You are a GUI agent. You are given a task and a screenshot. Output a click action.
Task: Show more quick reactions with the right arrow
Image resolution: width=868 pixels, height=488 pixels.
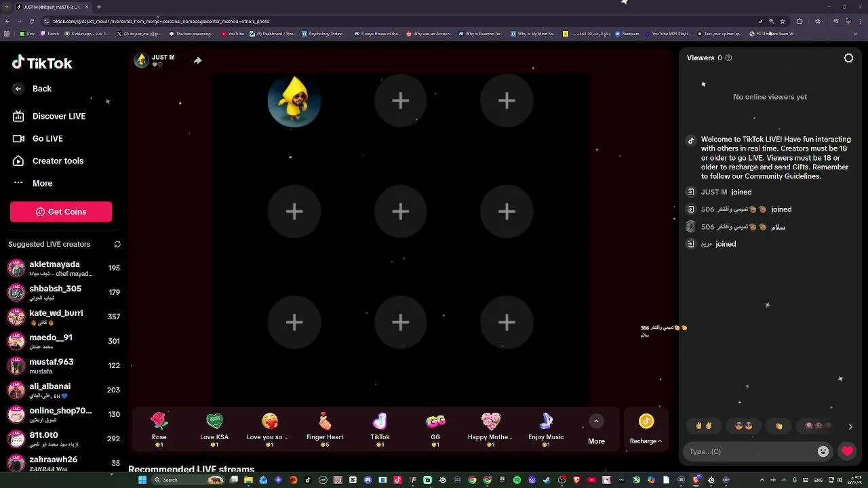(850, 427)
